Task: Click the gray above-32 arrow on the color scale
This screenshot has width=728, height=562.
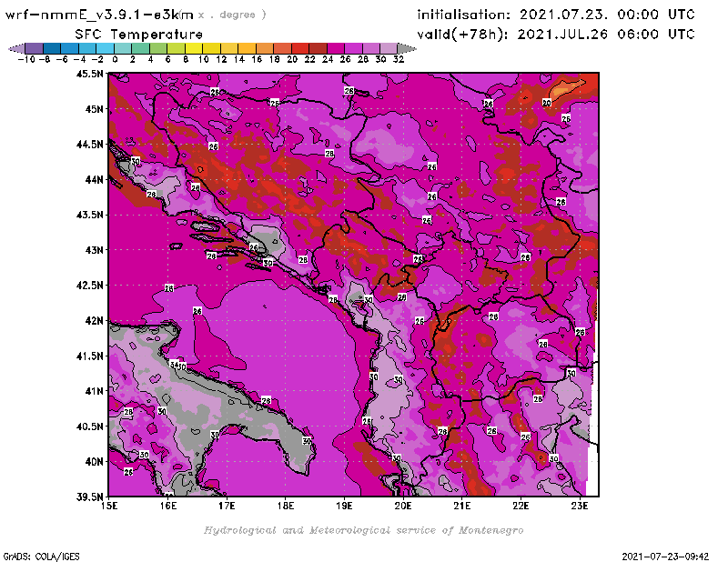Action: pyautogui.click(x=407, y=48)
